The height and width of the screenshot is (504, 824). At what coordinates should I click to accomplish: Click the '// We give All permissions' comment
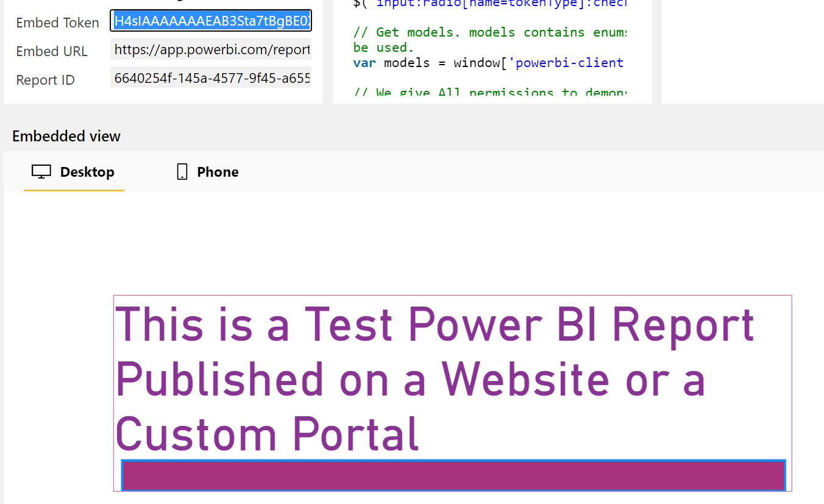(x=490, y=93)
